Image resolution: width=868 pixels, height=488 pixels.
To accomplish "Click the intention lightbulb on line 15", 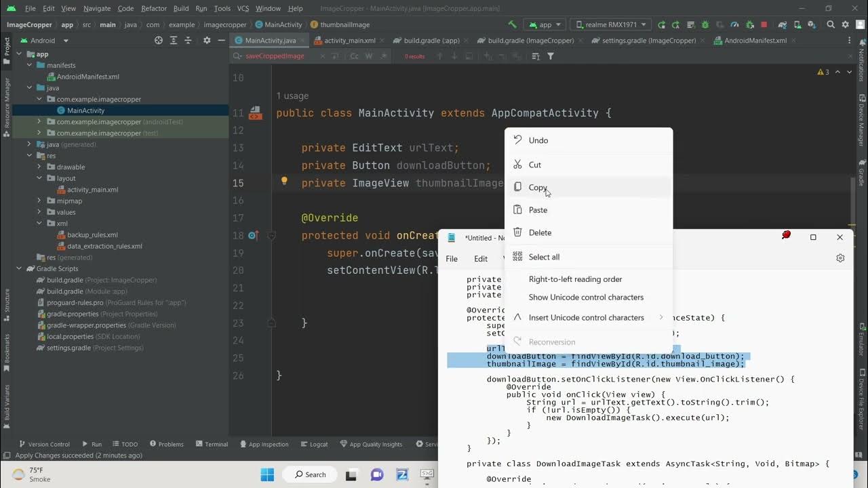I will [x=284, y=181].
